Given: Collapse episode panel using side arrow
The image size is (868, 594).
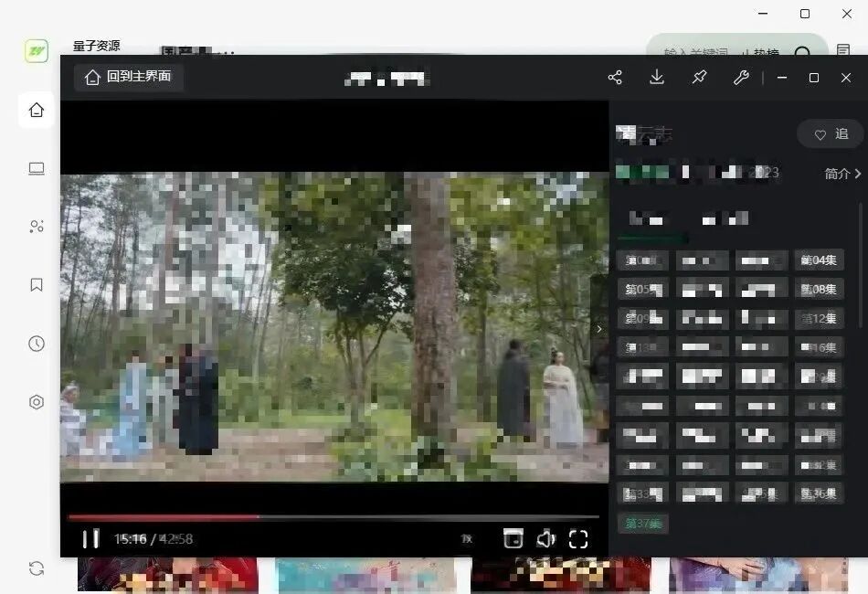Looking at the screenshot, I should pyautogui.click(x=599, y=329).
